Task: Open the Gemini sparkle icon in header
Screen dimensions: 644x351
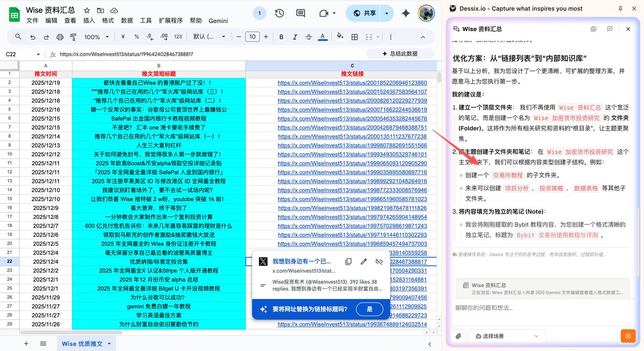Action: [406, 13]
